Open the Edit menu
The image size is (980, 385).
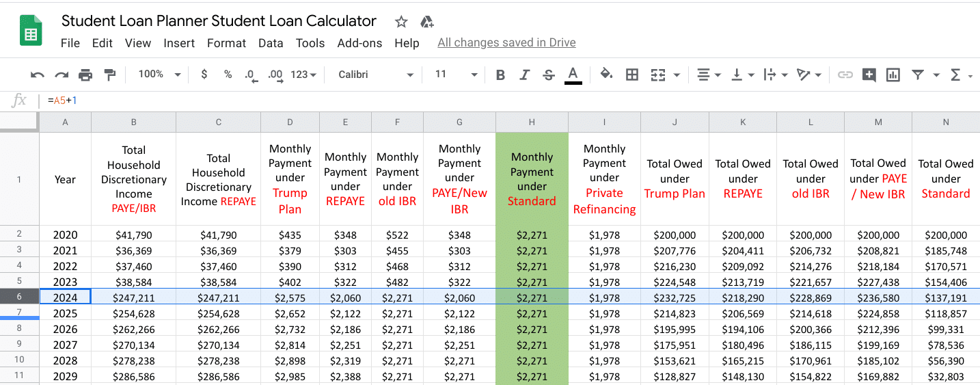pyautogui.click(x=103, y=43)
